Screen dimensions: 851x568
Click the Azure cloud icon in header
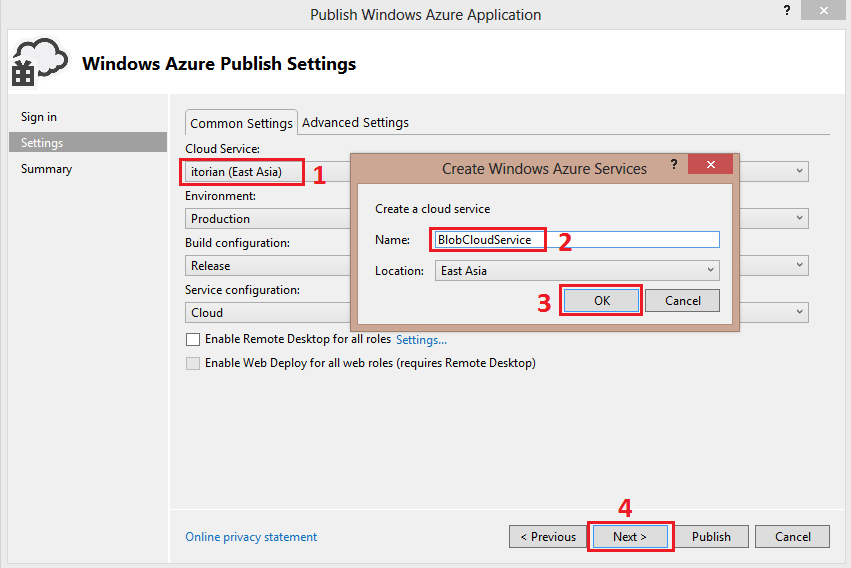pos(36,62)
